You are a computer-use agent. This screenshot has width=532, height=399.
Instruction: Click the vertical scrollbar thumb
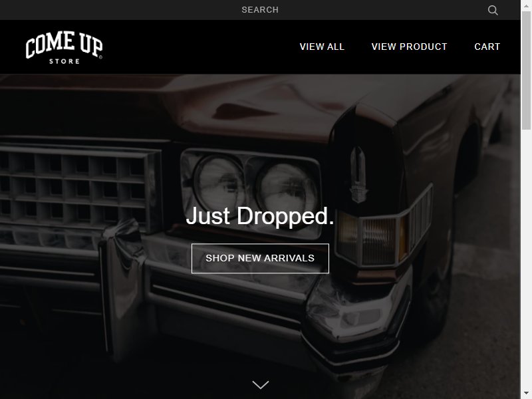click(526, 70)
